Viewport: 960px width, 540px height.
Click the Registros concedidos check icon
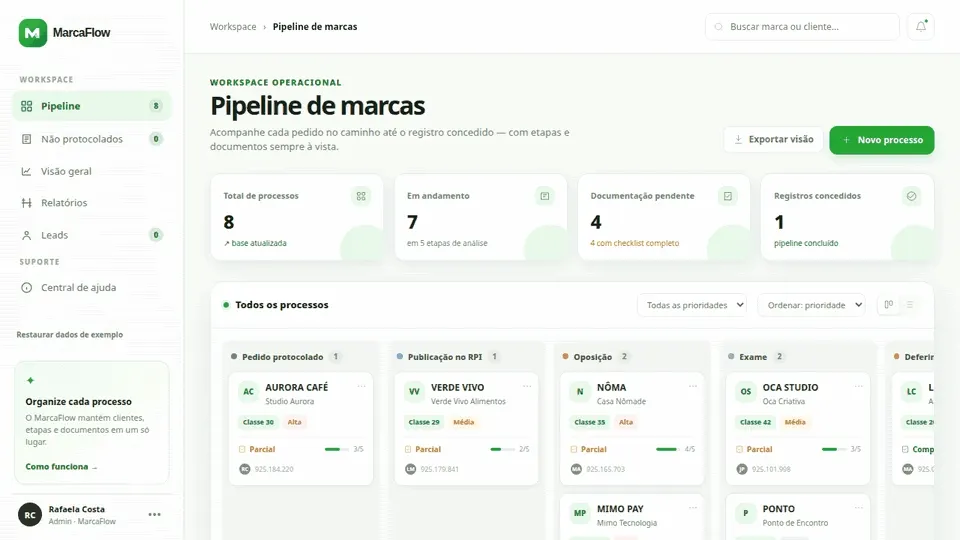pyautogui.click(x=911, y=196)
